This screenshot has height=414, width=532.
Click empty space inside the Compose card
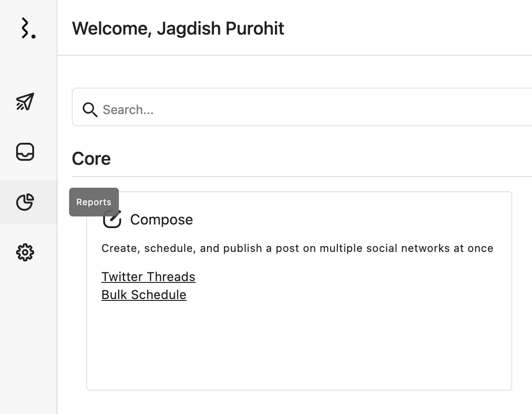(299, 346)
